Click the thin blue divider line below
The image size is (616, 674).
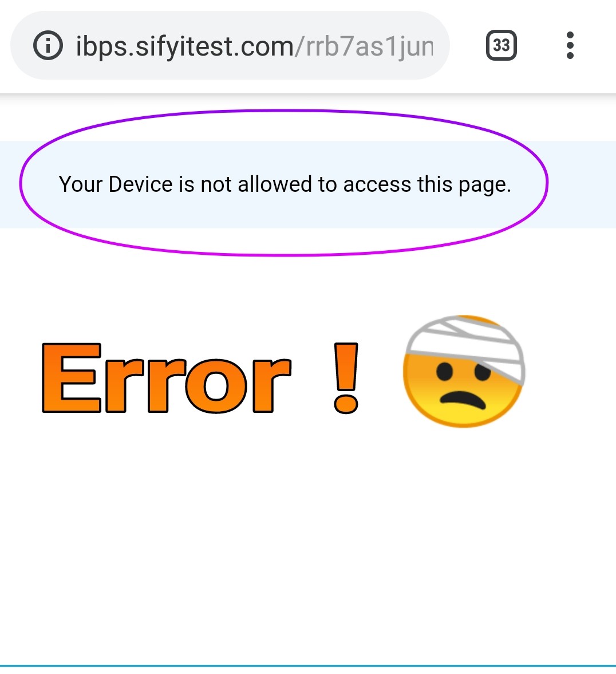click(x=308, y=667)
